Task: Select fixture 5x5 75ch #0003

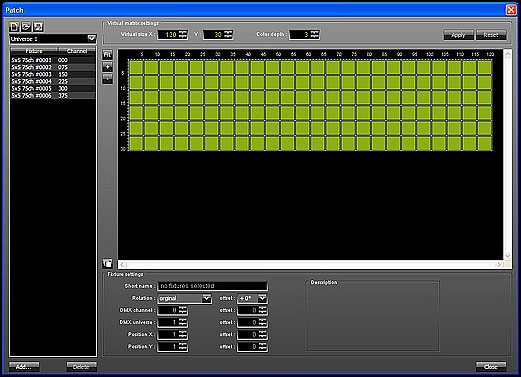Action: 53,74
